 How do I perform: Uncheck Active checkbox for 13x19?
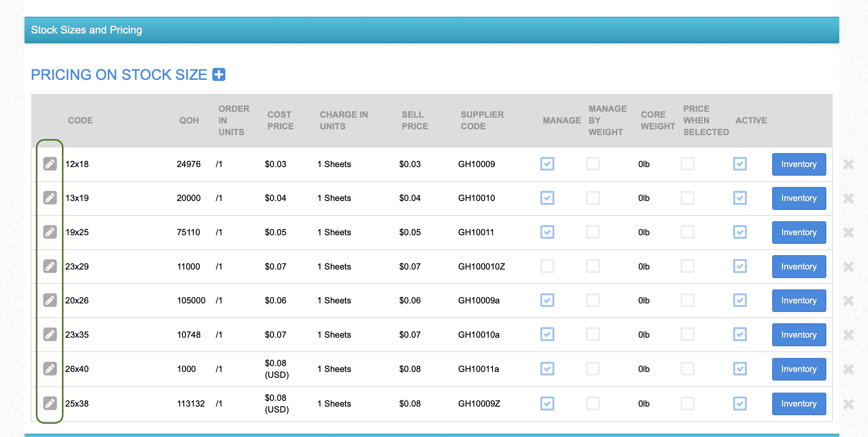pos(739,198)
